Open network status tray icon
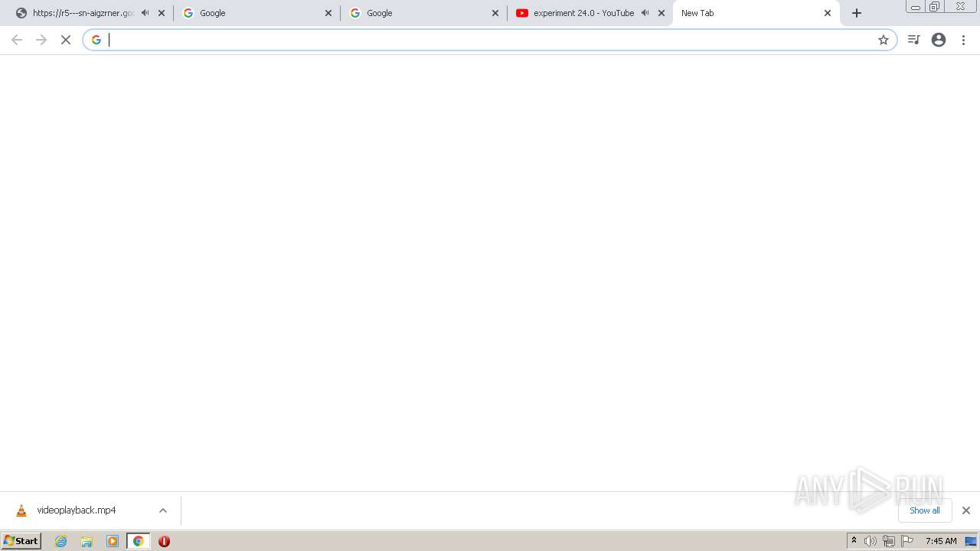 (x=889, y=541)
